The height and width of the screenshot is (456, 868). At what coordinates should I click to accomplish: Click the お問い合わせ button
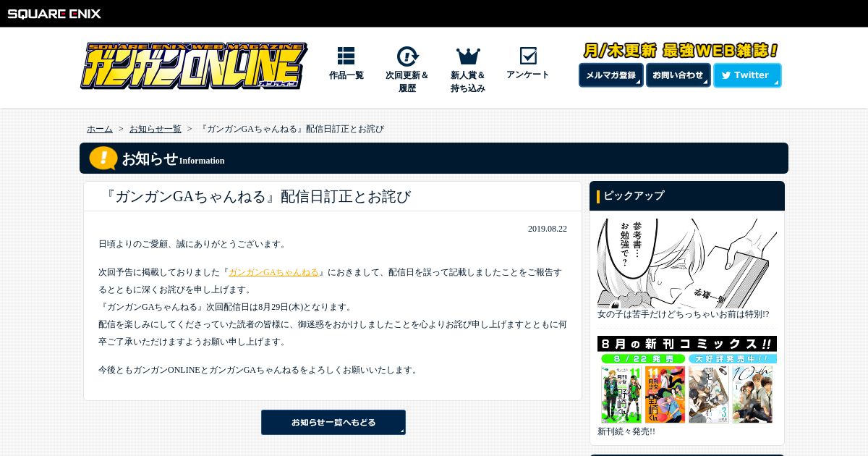(678, 75)
